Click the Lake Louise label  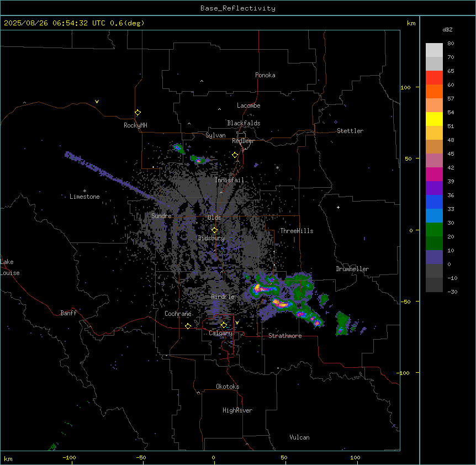(9, 267)
